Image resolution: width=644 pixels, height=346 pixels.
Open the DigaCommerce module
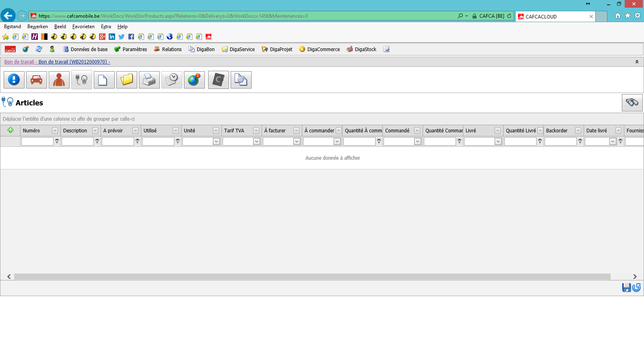coord(319,49)
